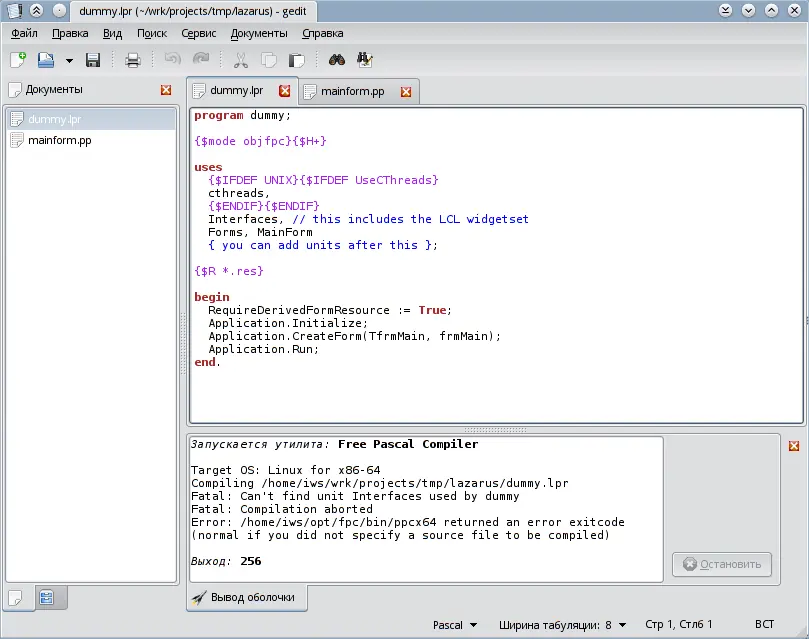Redo action with toolbar arrow
Image resolution: width=809 pixels, height=639 pixels.
pyautogui.click(x=201, y=59)
